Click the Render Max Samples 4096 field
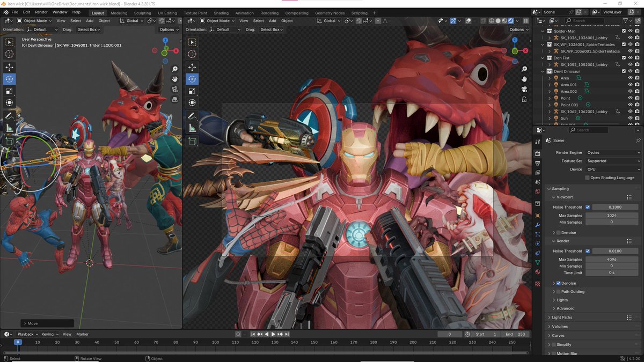This screenshot has width=644, height=362. click(611, 260)
